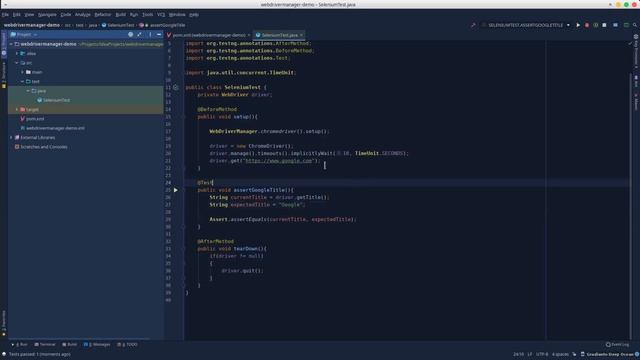Screen dimensions: 640x360
Task: Collapse the test folder node
Action: click(x=23, y=82)
